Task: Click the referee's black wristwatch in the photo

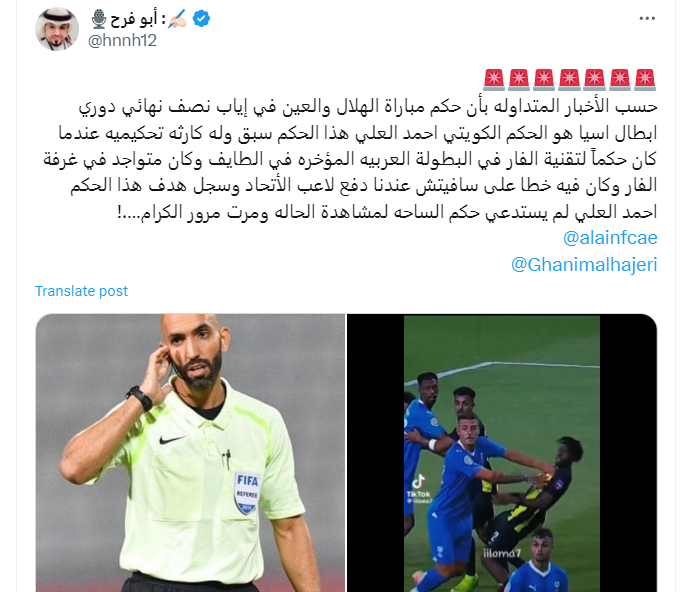Action: 140,398
